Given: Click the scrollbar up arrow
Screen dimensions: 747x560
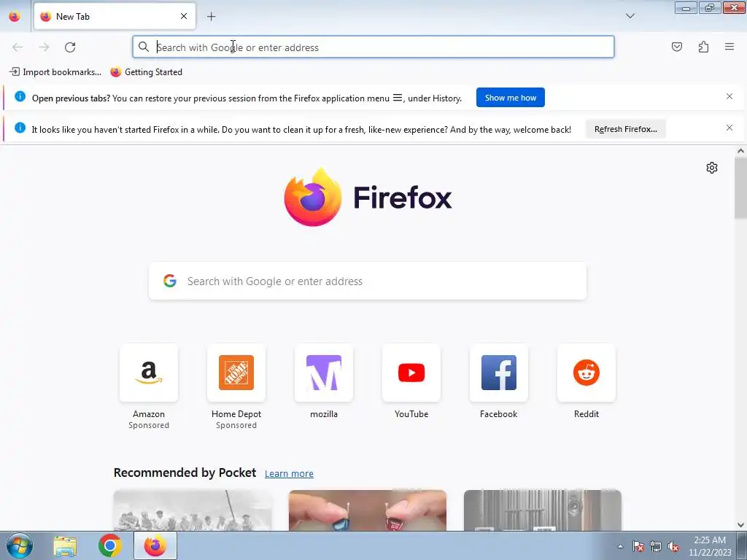Looking at the screenshot, I should 740,152.
